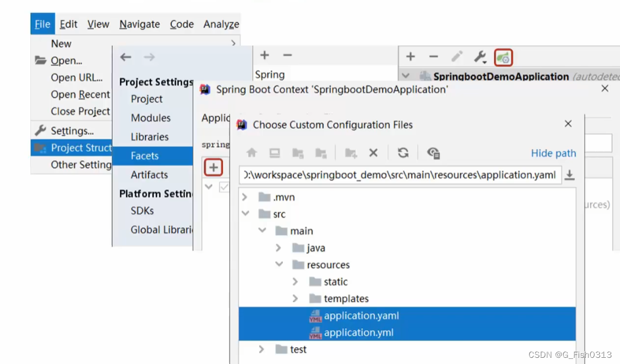The width and height of the screenshot is (620, 364).
Task: Select the application.yml file
Action: tap(407, 332)
